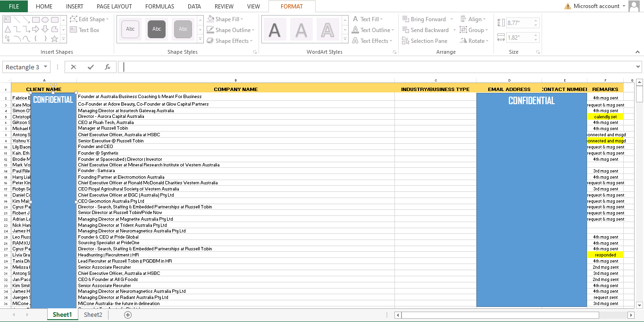Click the Bring Forward button
Viewport: 644px width, 322px height.
(x=424, y=19)
